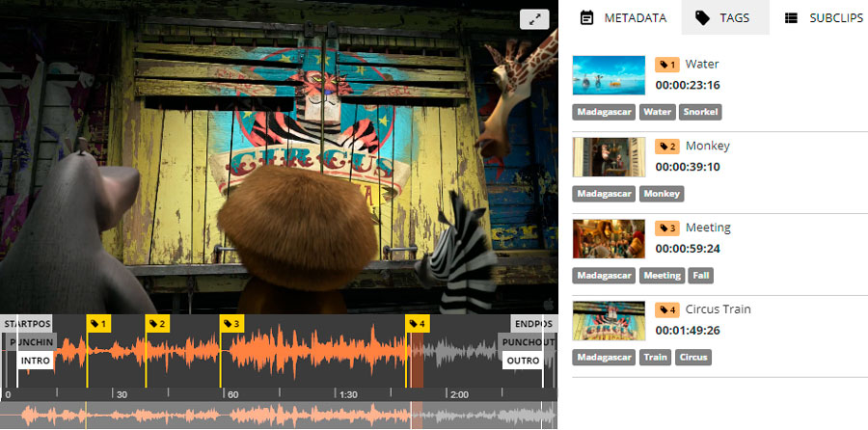Toggle fullscreen video with expand icon
The height and width of the screenshot is (430, 868).
click(534, 19)
